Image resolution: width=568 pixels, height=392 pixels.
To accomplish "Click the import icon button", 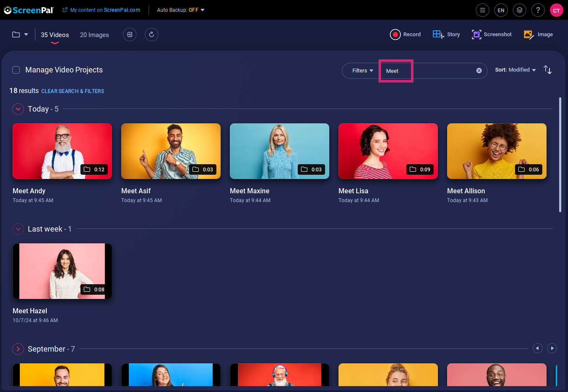I will pyautogui.click(x=130, y=35).
